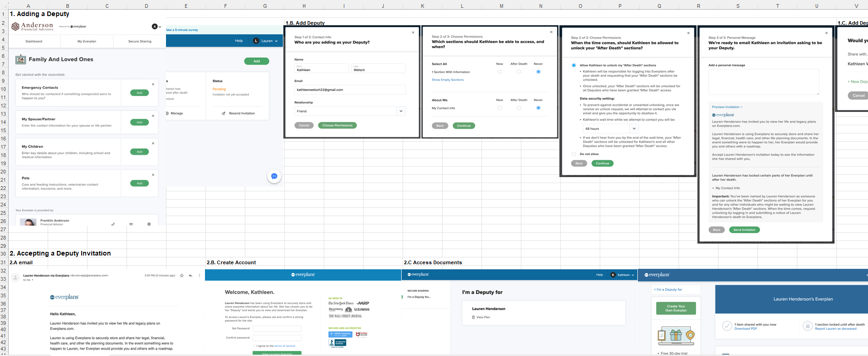Expand the Preview Invitation section
The width and height of the screenshot is (868, 356).
[x=727, y=107]
